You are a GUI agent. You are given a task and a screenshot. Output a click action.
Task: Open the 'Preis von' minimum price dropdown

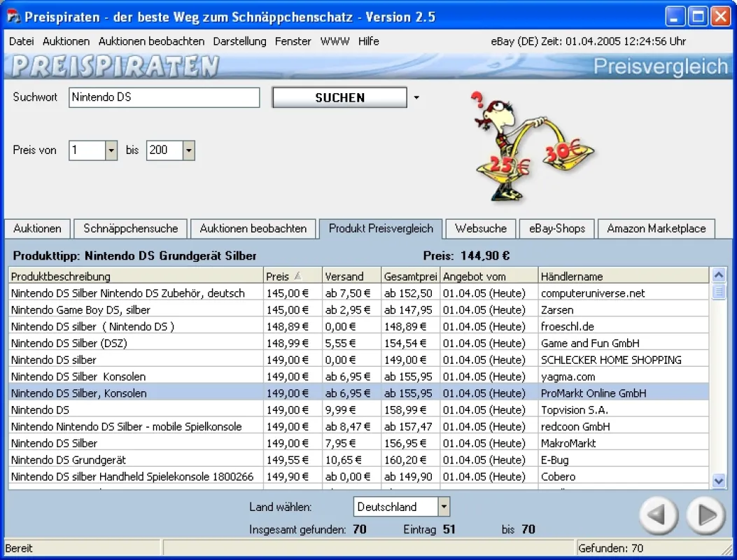tap(111, 150)
